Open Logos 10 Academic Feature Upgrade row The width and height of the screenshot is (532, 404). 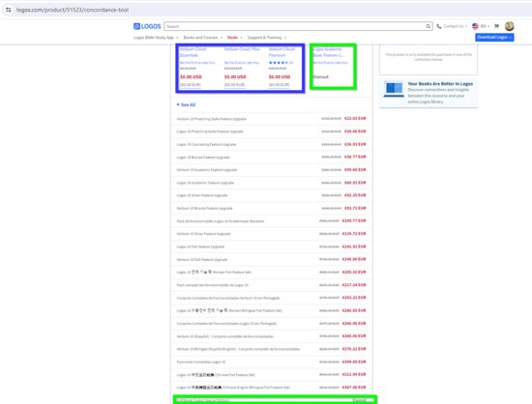pos(272,183)
